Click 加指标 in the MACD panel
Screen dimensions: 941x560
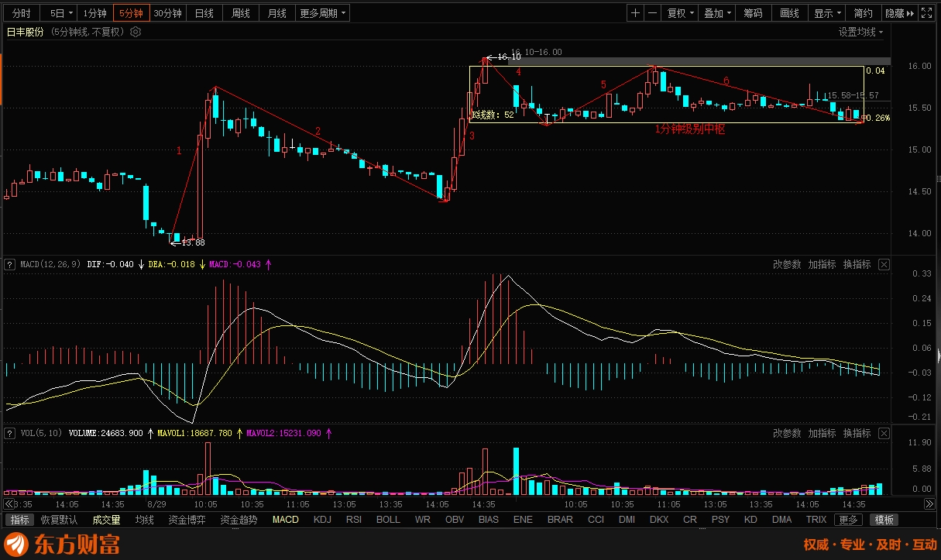tap(823, 265)
